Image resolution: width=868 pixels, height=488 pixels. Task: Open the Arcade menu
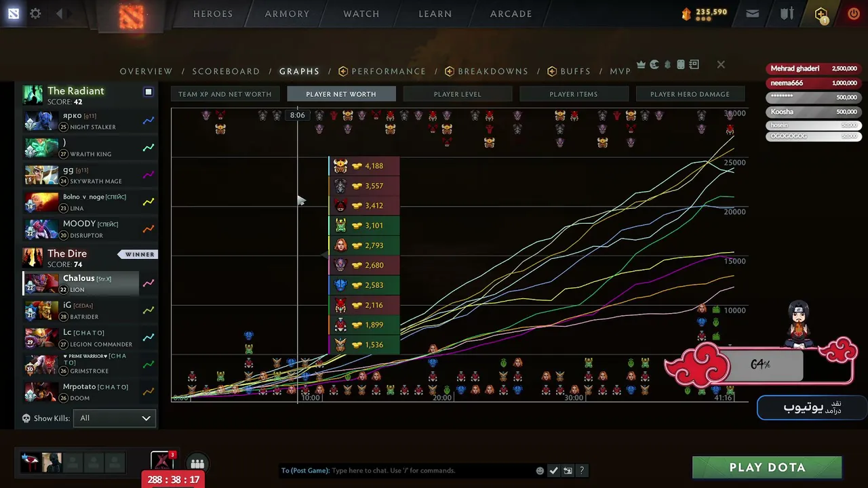tap(511, 14)
